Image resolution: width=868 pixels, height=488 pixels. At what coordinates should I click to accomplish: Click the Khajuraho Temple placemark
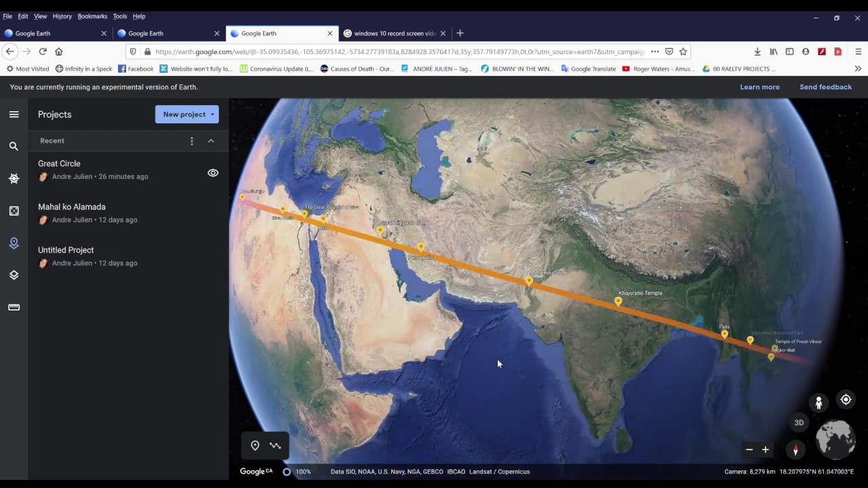click(618, 301)
